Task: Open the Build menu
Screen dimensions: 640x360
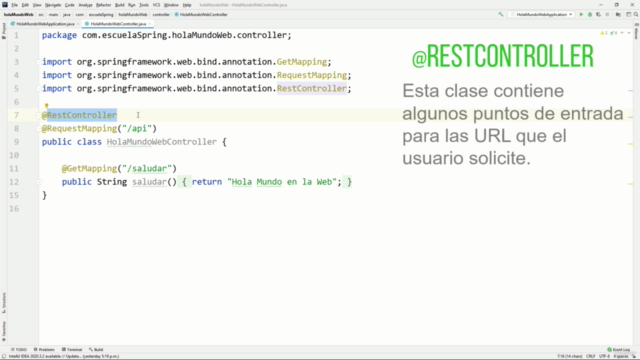Action: 120,5
